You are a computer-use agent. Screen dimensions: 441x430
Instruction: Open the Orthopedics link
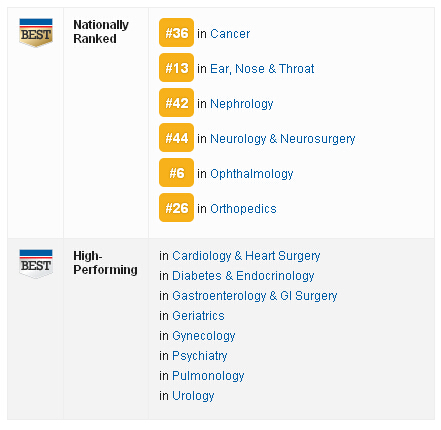pos(243,209)
